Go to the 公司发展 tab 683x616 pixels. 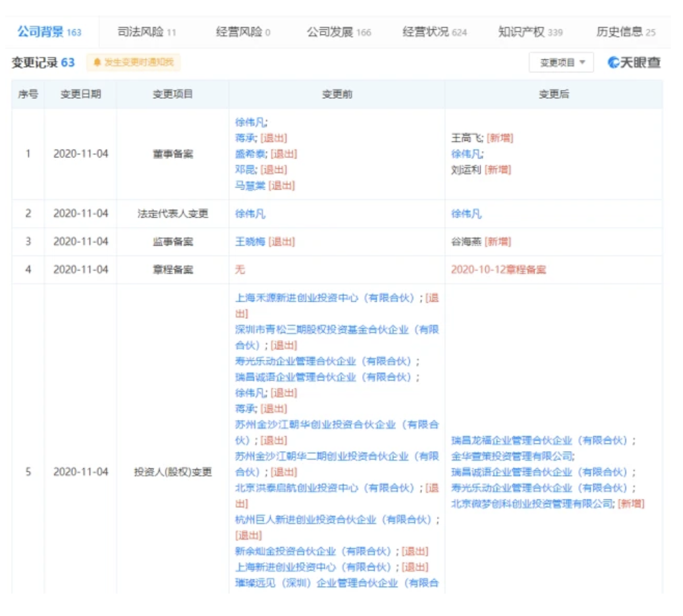pos(339,32)
